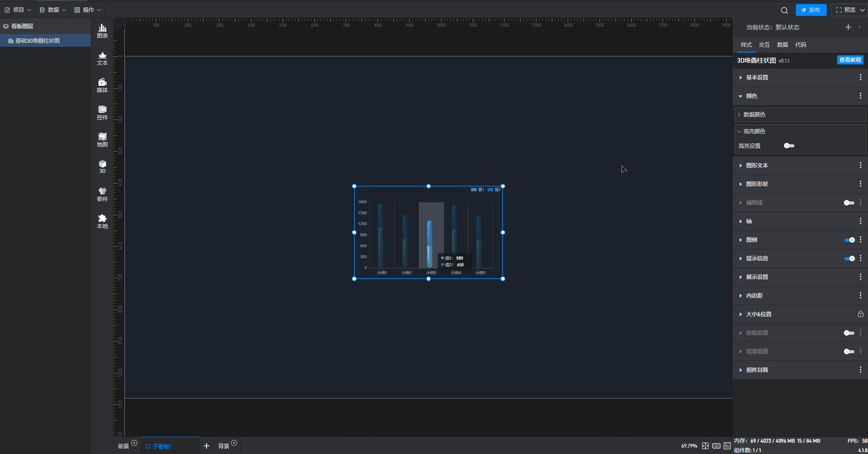The image size is (868, 454).
Task: Open the 项目 menu
Action: pyautogui.click(x=18, y=10)
